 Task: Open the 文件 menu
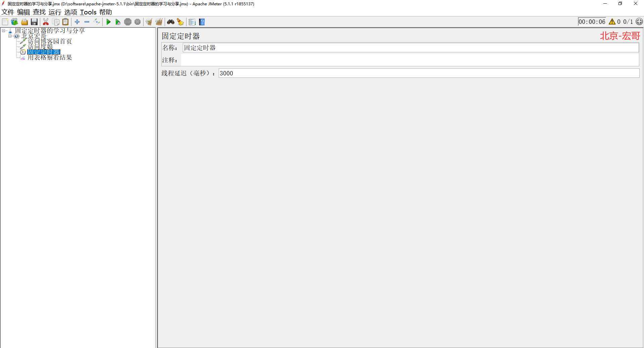point(8,12)
